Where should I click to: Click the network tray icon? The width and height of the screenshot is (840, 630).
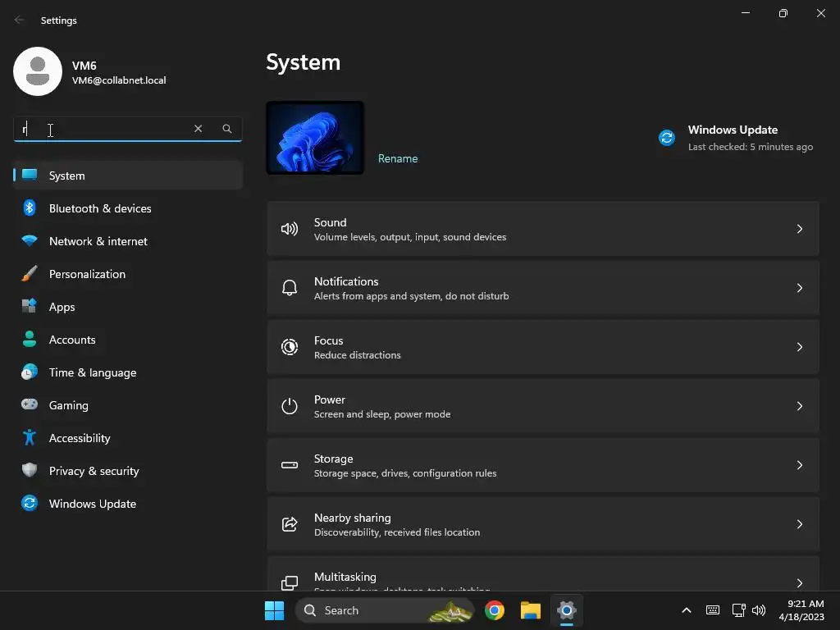[739, 610]
